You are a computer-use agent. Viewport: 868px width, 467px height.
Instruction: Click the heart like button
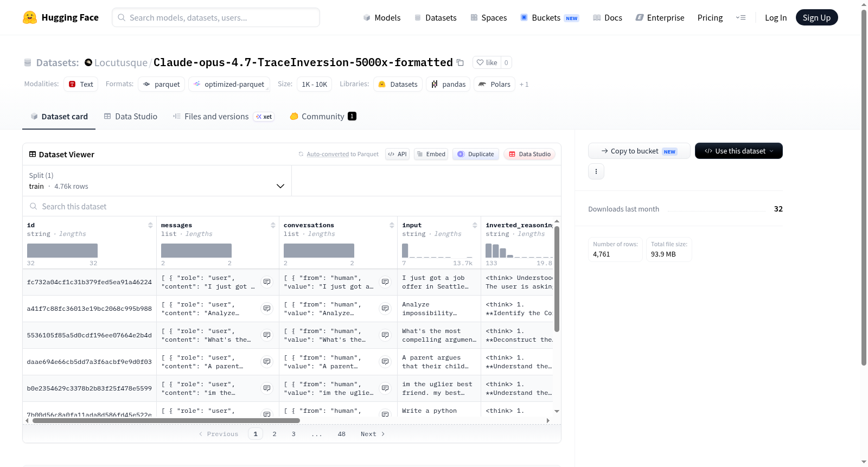[487, 62]
